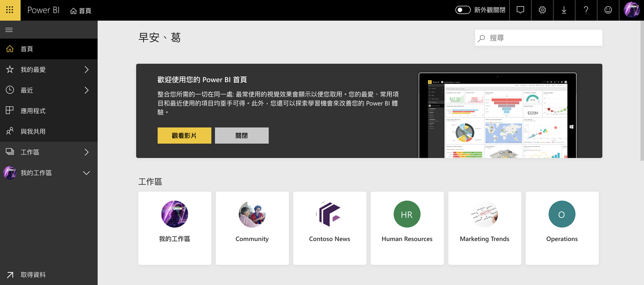This screenshot has height=285, width=644.
Task: Open the settings gear icon
Action: point(542,10)
